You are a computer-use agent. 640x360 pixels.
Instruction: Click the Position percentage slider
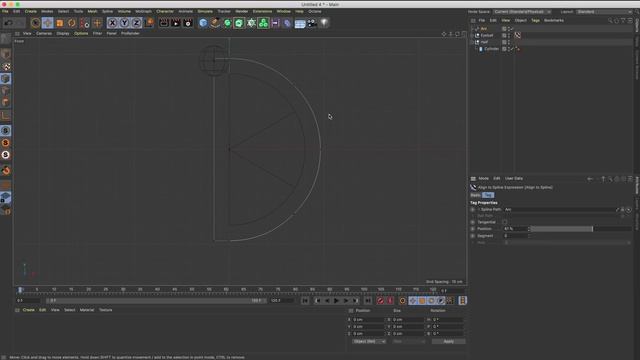pos(581,229)
